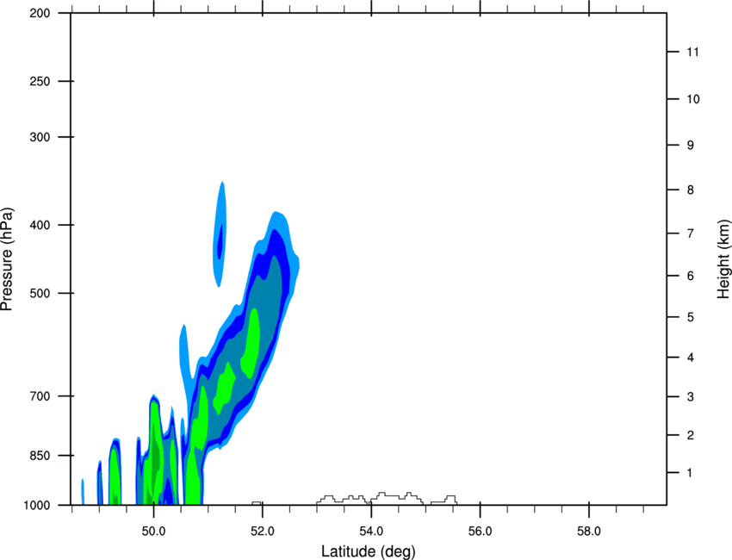Pick the 2 km height label
This screenshot has height=560, width=732.
point(691,435)
